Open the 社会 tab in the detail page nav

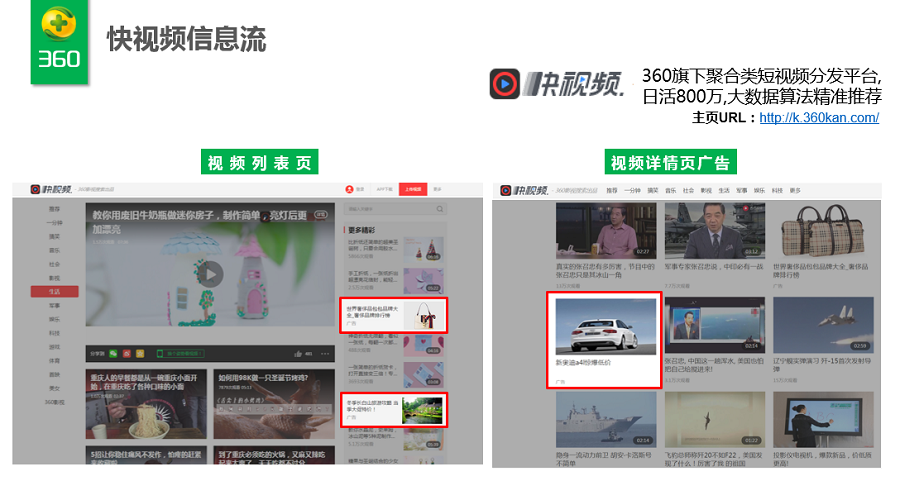[688, 191]
